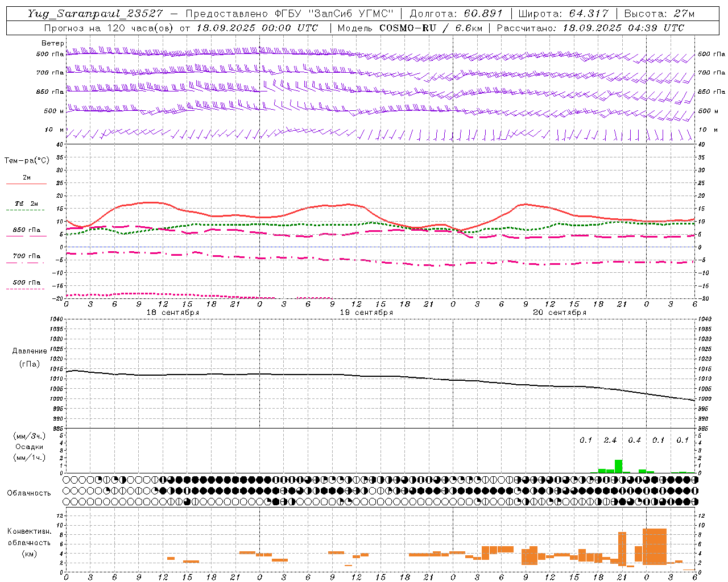This screenshot has height=582, width=728.
Task: Click the 18 сентября date label
Action: pyautogui.click(x=173, y=313)
